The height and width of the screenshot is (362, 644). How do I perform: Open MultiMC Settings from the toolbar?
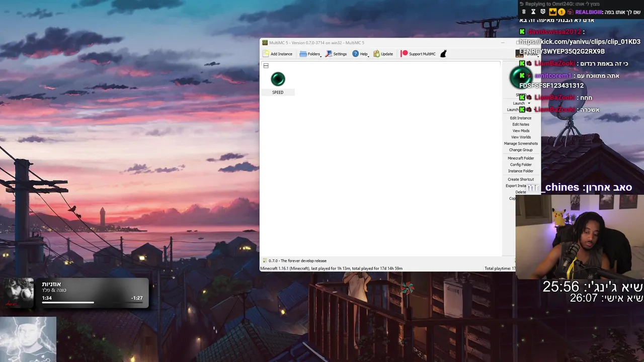[x=336, y=54]
